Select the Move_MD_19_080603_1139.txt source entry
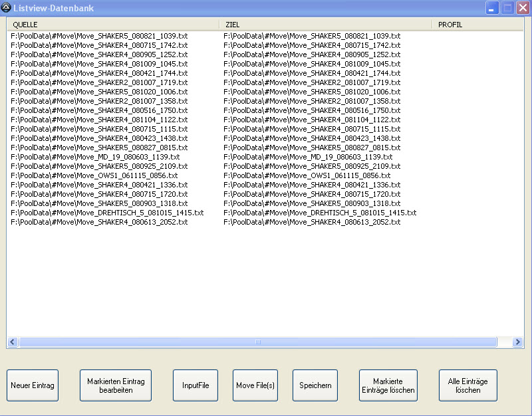The width and height of the screenshot is (532, 416). pyautogui.click(x=95, y=157)
